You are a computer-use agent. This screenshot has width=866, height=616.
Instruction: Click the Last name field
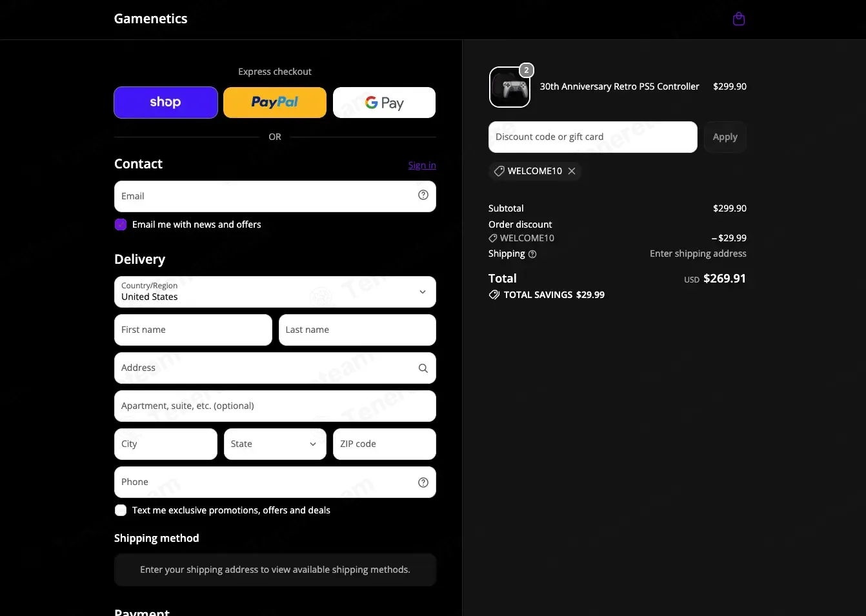click(357, 330)
